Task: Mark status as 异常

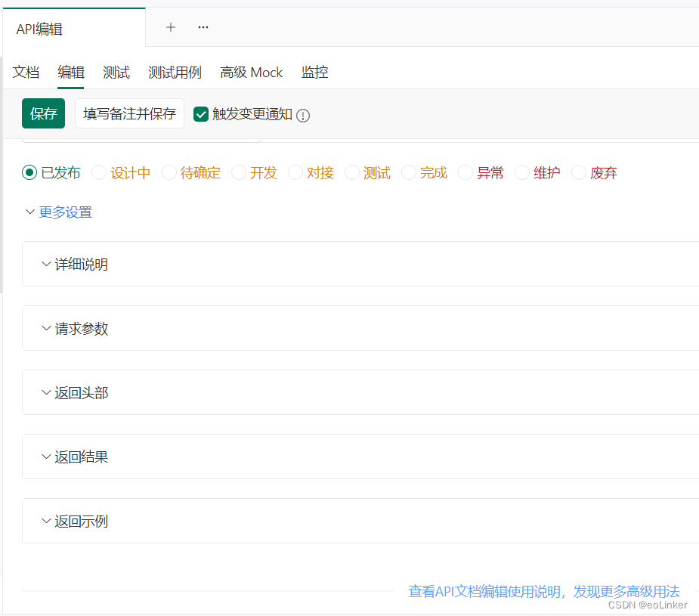Action: (465, 172)
